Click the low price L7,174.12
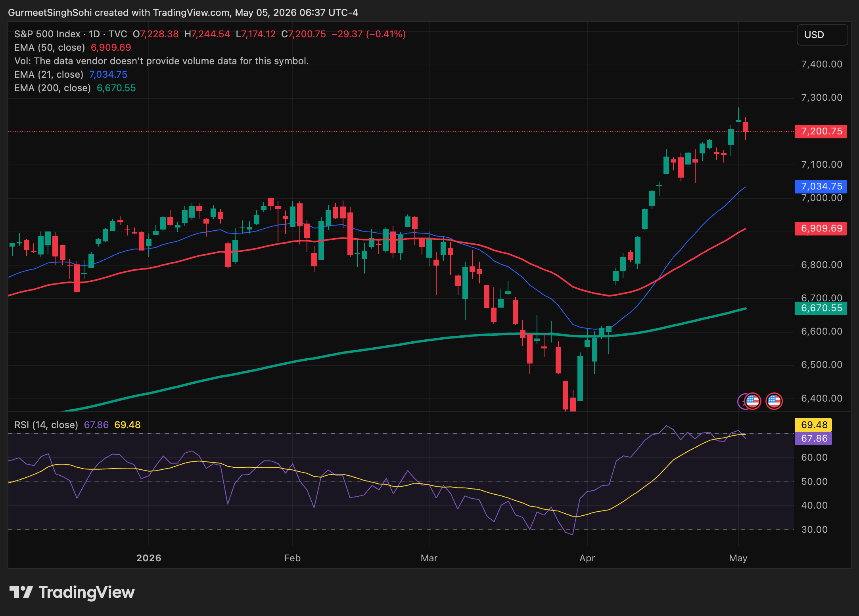Image resolution: width=859 pixels, height=616 pixels. click(x=255, y=34)
